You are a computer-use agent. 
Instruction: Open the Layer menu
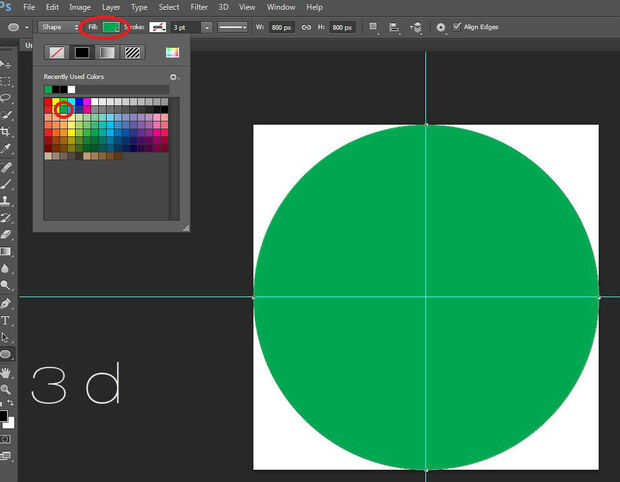point(110,7)
